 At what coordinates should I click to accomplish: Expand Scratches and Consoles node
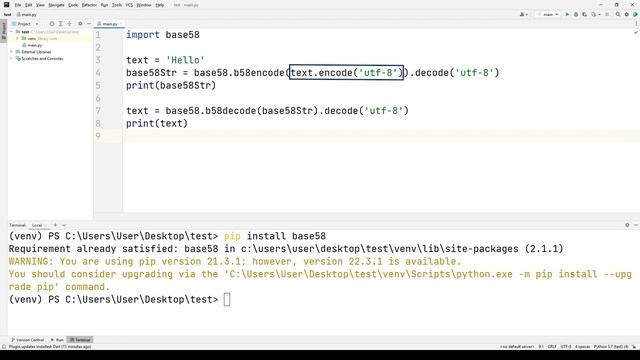(12, 59)
